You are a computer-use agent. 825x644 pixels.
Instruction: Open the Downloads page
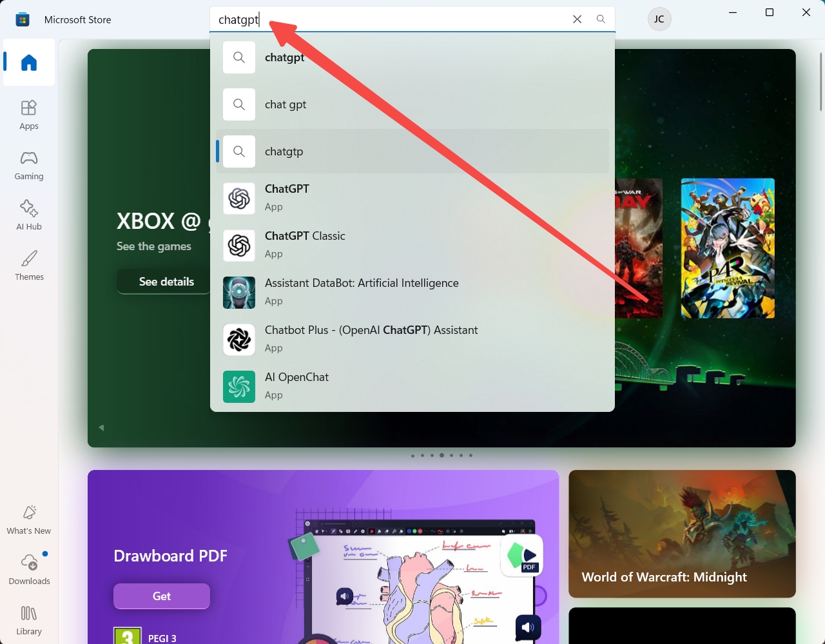(x=29, y=570)
